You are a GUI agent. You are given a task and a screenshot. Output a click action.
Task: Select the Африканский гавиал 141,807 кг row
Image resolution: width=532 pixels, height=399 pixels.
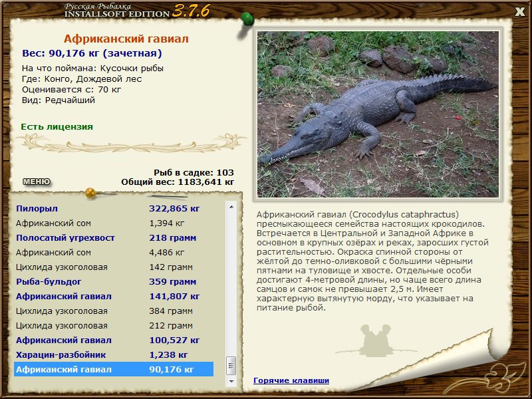(114, 296)
